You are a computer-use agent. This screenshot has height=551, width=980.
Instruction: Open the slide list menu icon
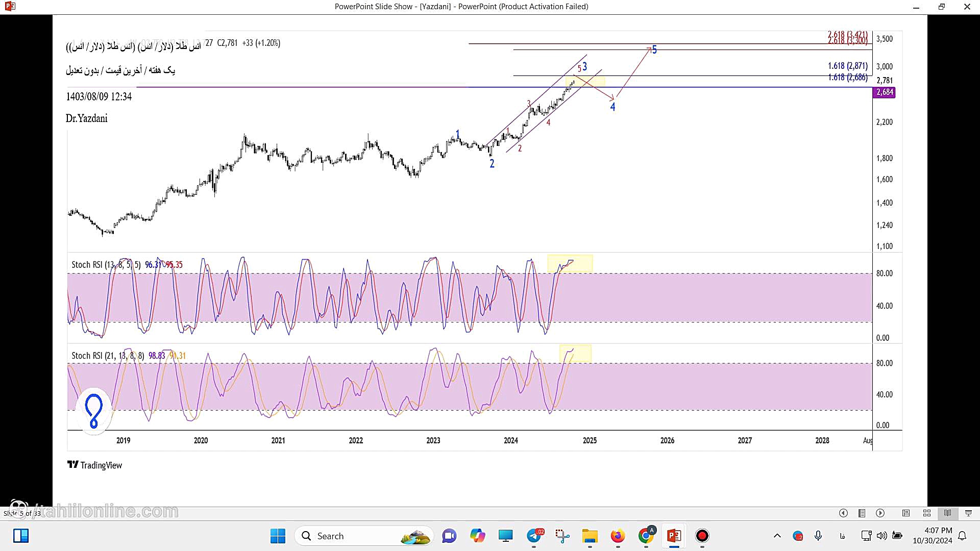tap(862, 513)
